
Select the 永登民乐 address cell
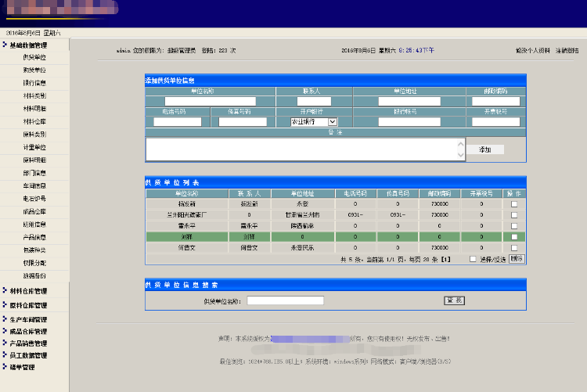pyautogui.click(x=302, y=248)
